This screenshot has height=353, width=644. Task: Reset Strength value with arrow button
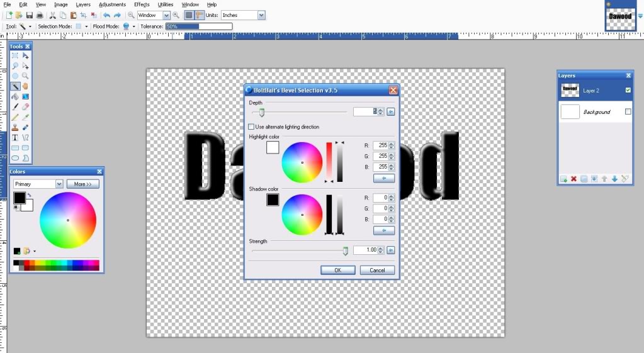[390, 250]
